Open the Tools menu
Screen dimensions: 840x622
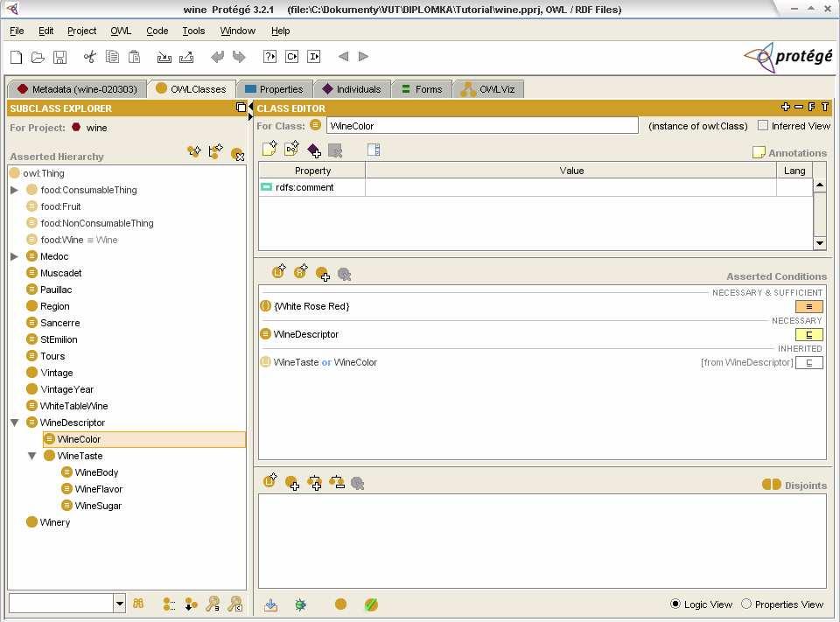pos(193,31)
